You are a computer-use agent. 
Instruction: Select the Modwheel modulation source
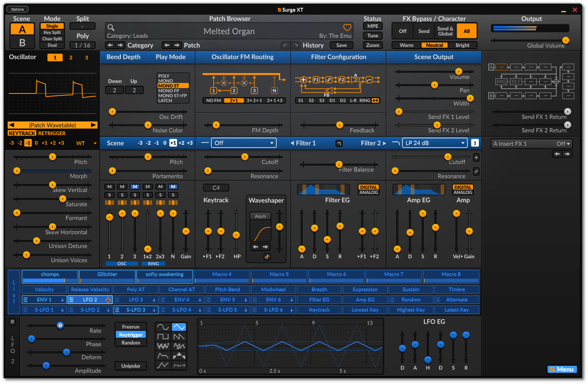coord(273,289)
